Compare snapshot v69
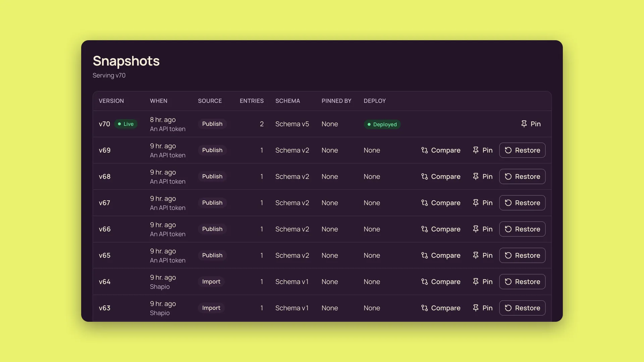The image size is (644, 362). [x=441, y=150]
